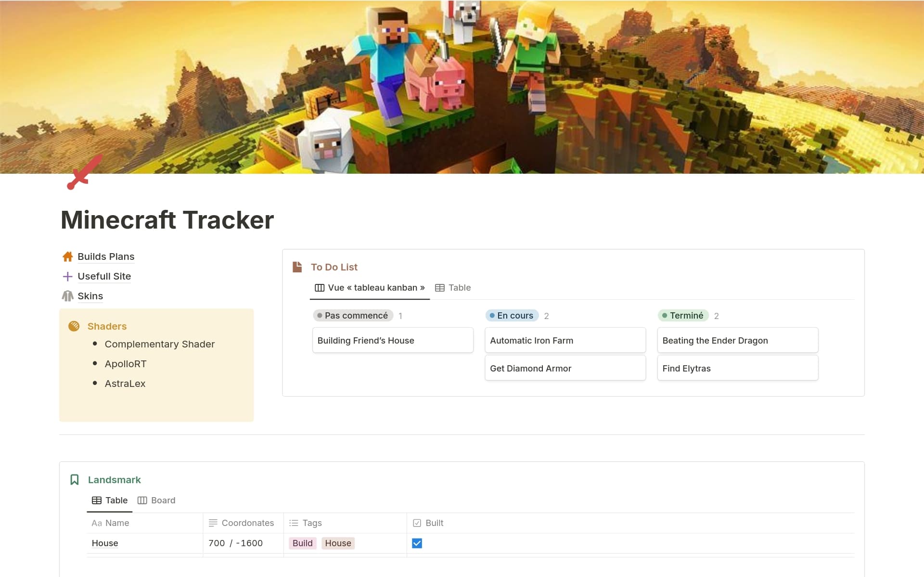Open the Landsmark database title
The width and height of the screenshot is (924, 577).
(115, 480)
